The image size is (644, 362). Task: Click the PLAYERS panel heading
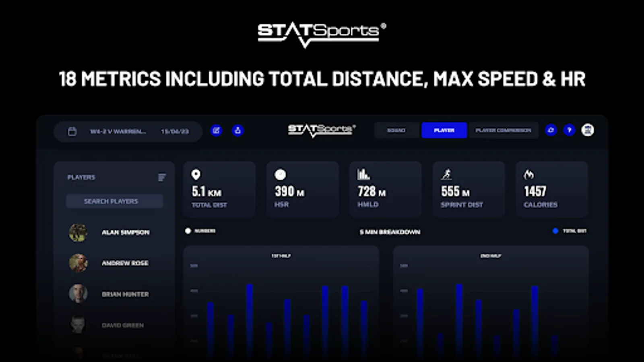pyautogui.click(x=81, y=177)
